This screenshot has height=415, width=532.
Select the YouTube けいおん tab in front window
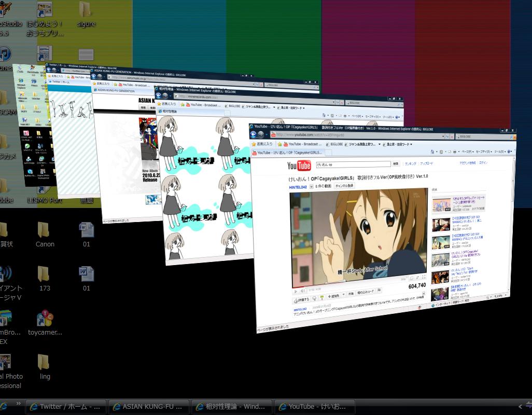[x=288, y=153]
